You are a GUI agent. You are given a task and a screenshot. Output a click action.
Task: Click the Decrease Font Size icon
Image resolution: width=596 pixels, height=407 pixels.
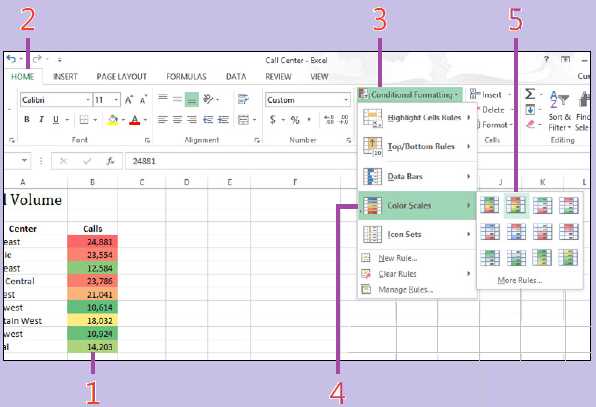[143, 100]
